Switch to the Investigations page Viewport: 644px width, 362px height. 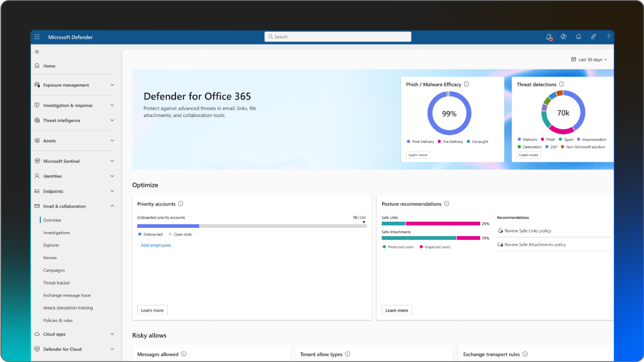(57, 232)
